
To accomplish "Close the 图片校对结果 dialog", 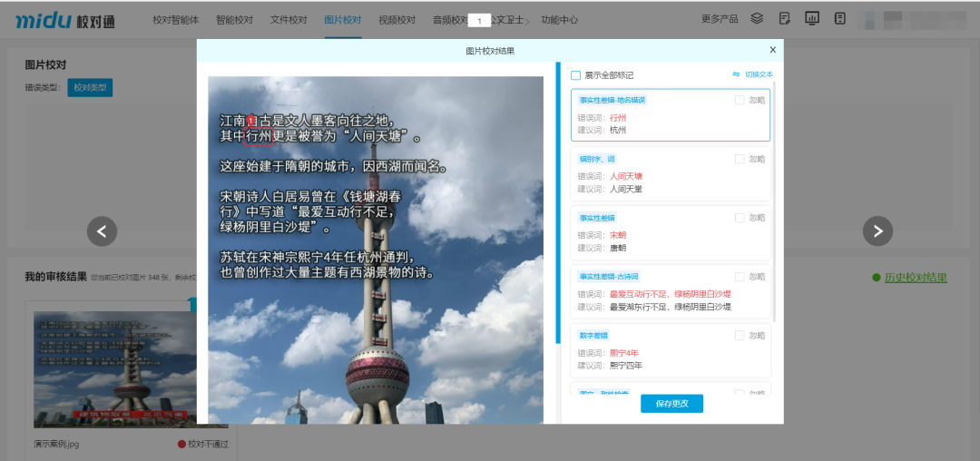I will point(772,51).
